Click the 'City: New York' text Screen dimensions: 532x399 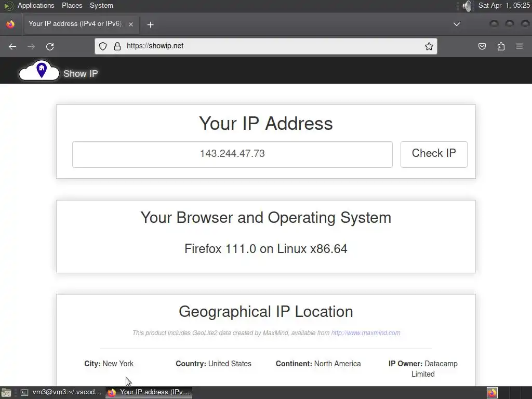[x=109, y=364]
